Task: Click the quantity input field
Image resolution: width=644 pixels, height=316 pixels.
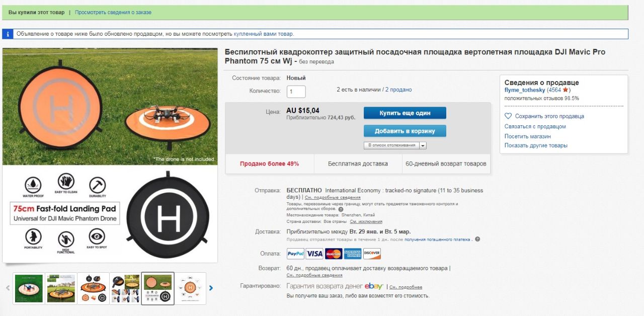Action: click(296, 92)
